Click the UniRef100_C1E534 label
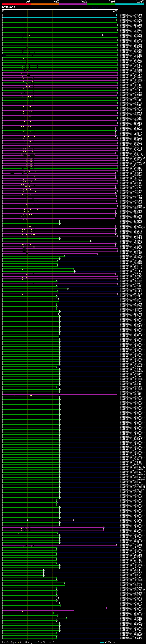The height and width of the screenshot is (644, 146). (131, 198)
